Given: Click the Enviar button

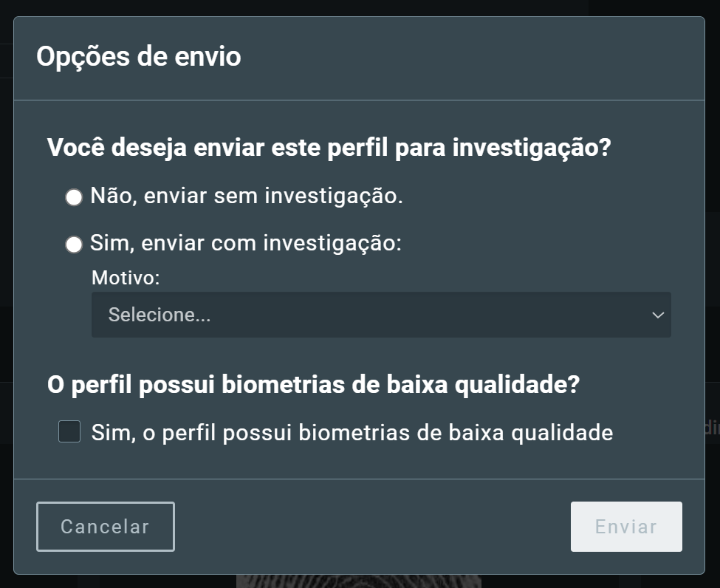Looking at the screenshot, I should tap(626, 527).
